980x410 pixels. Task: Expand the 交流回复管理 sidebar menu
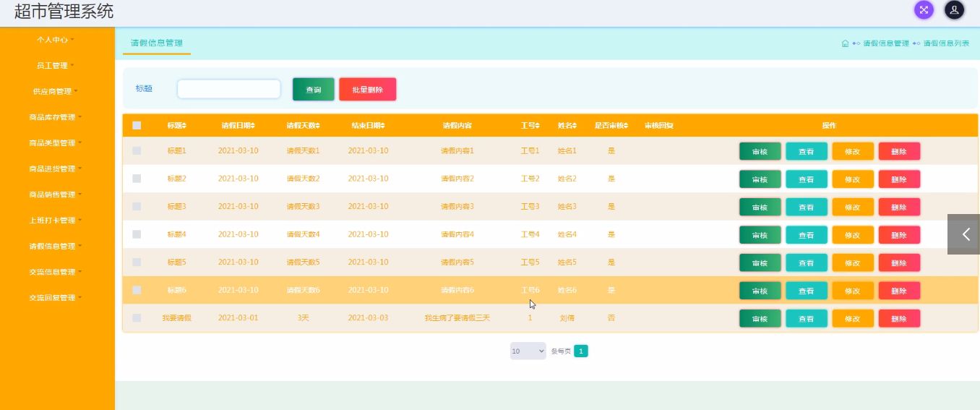tap(56, 298)
